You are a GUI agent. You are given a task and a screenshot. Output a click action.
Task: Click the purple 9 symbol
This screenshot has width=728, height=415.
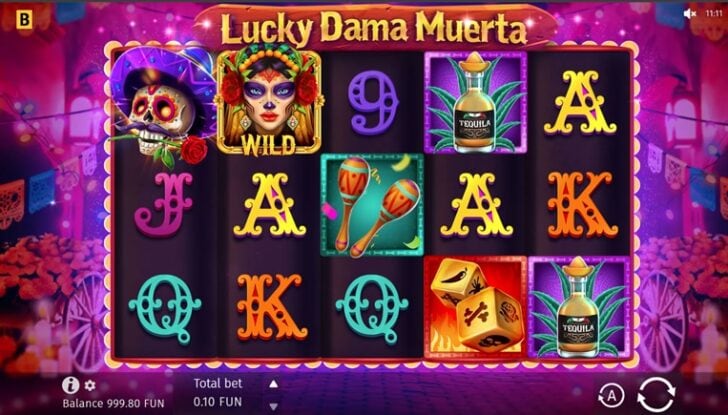373,103
